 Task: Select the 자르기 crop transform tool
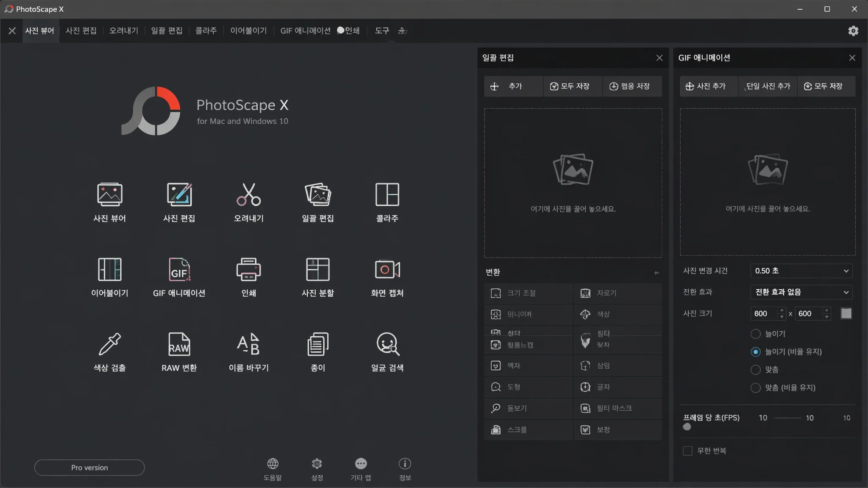pos(618,293)
